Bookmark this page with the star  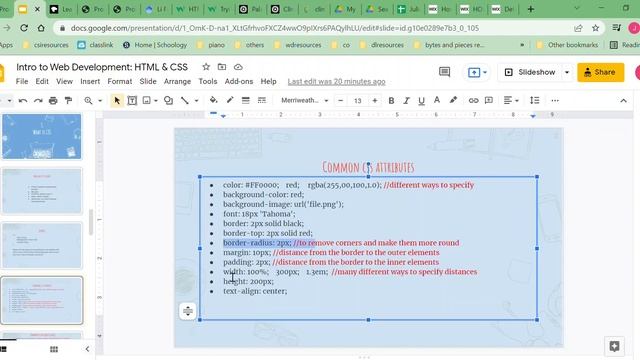[596, 28]
